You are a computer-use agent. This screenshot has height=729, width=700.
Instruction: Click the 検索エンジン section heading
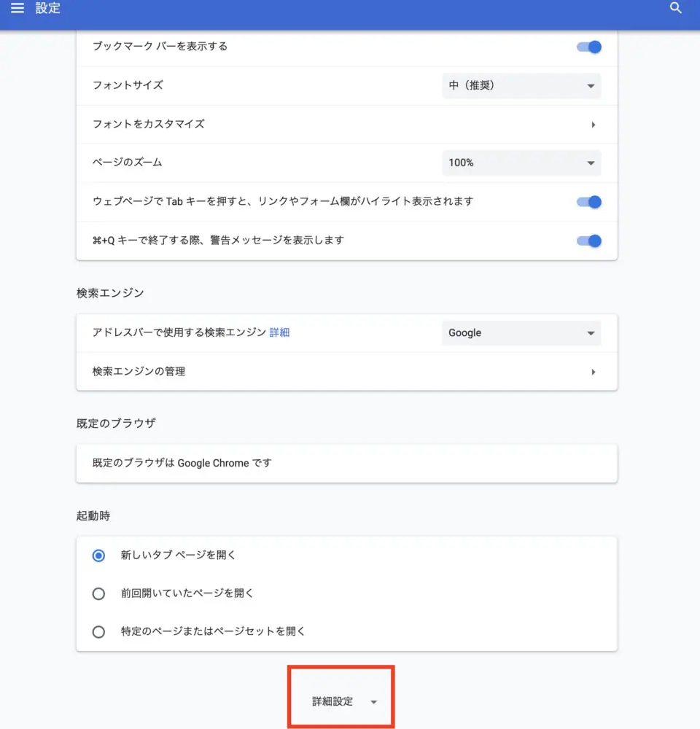click(110, 293)
